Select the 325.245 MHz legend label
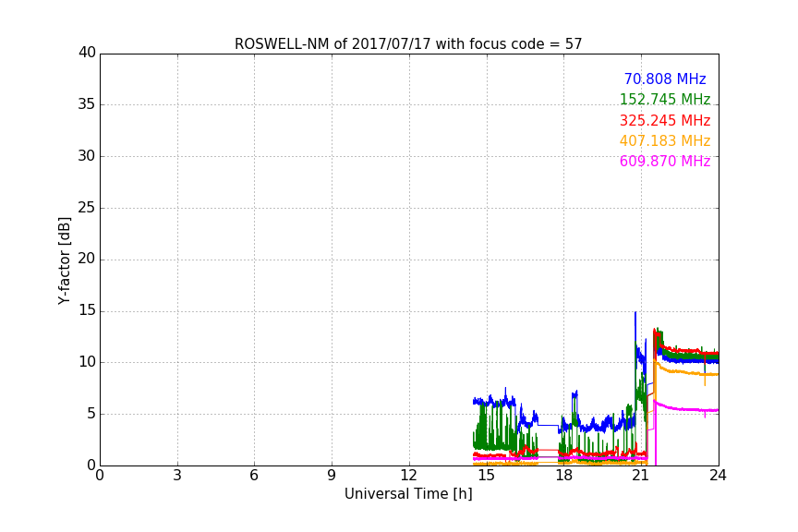 coord(665,120)
